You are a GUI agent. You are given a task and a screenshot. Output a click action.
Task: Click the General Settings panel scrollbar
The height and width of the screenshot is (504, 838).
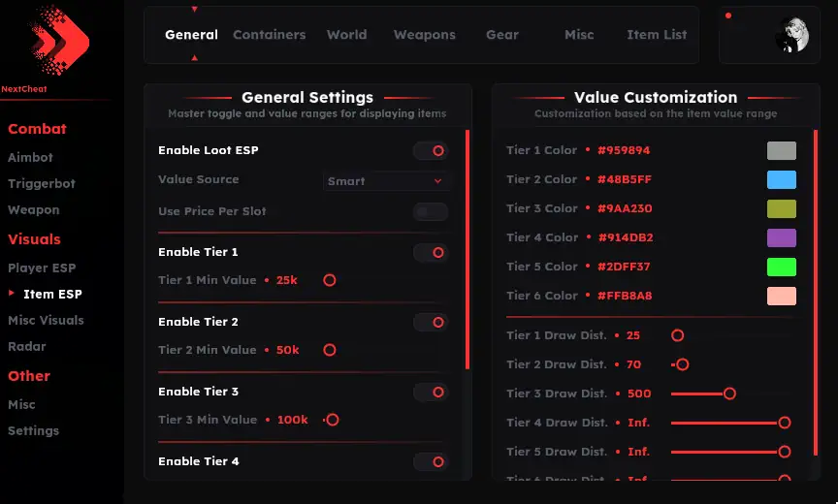[467, 249]
